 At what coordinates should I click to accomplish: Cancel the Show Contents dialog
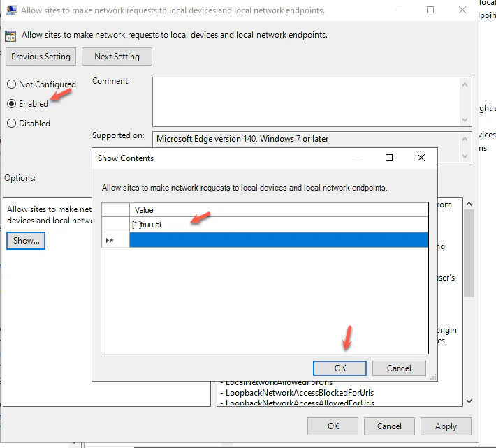tap(399, 368)
